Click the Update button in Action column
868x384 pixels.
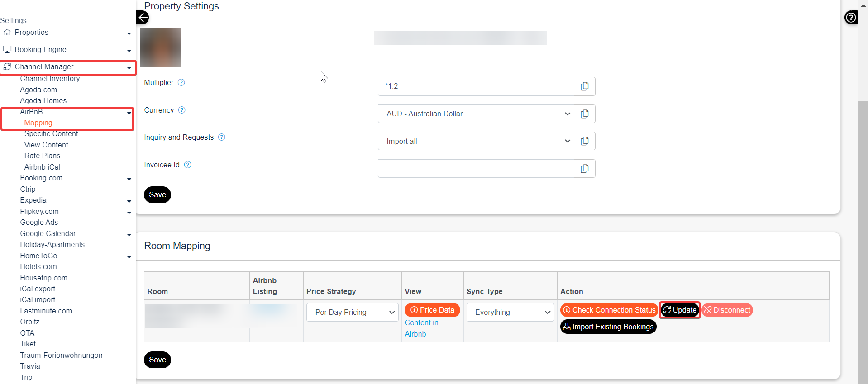pyautogui.click(x=680, y=310)
